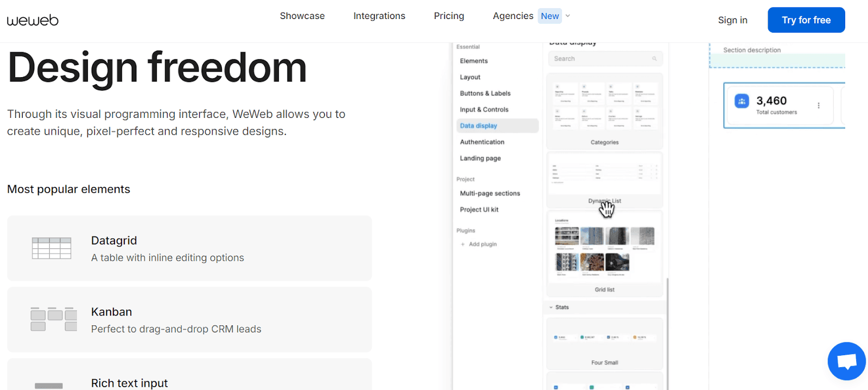The image size is (868, 390).
Task: Collapse the Stats section chevron
Action: (551, 307)
